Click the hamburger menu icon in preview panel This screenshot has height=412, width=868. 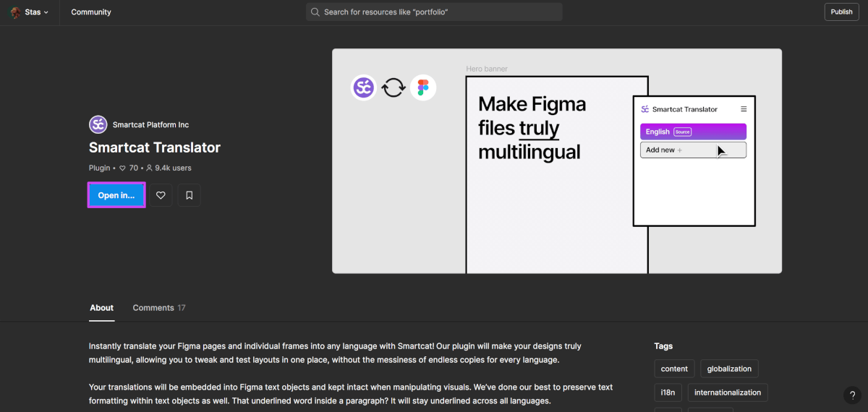tap(744, 109)
